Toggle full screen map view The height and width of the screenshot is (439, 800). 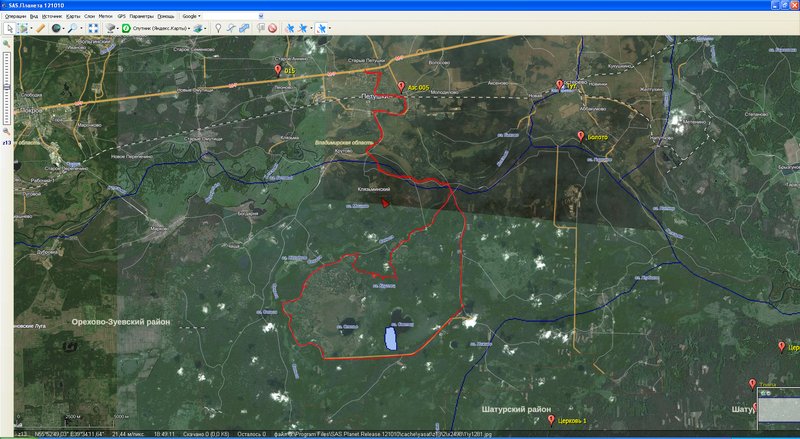coord(93,28)
